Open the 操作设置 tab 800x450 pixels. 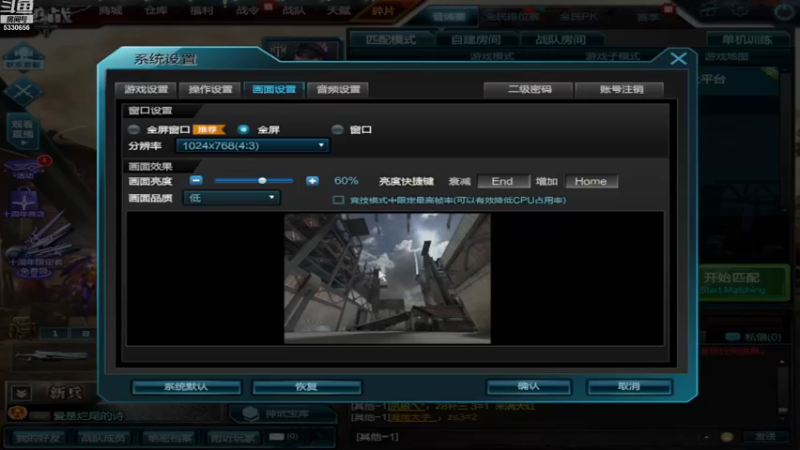click(210, 89)
